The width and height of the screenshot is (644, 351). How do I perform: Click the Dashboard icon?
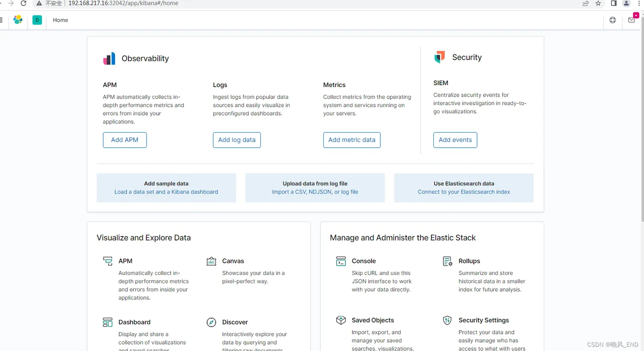108,322
